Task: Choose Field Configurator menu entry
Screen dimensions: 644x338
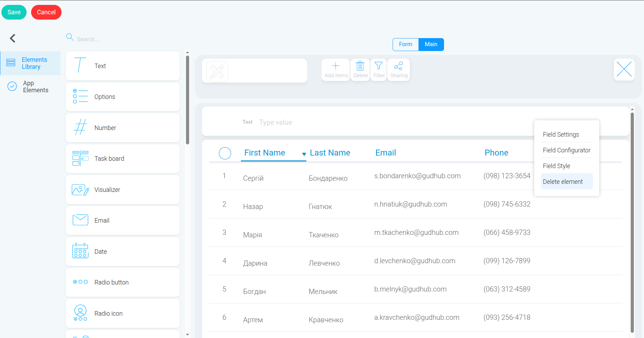Action: click(567, 150)
